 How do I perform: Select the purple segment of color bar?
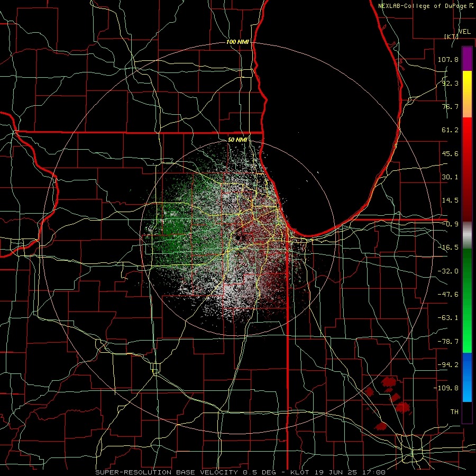(467, 59)
